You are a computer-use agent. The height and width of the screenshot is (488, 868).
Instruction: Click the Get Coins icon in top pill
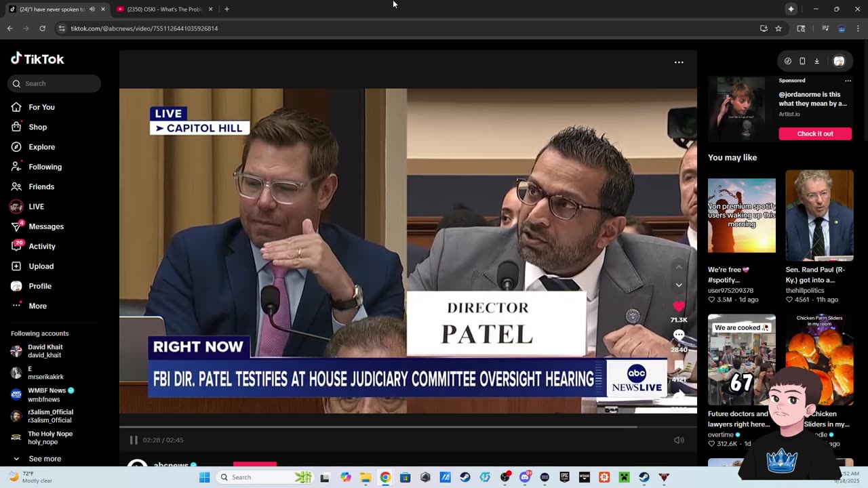pos(788,61)
